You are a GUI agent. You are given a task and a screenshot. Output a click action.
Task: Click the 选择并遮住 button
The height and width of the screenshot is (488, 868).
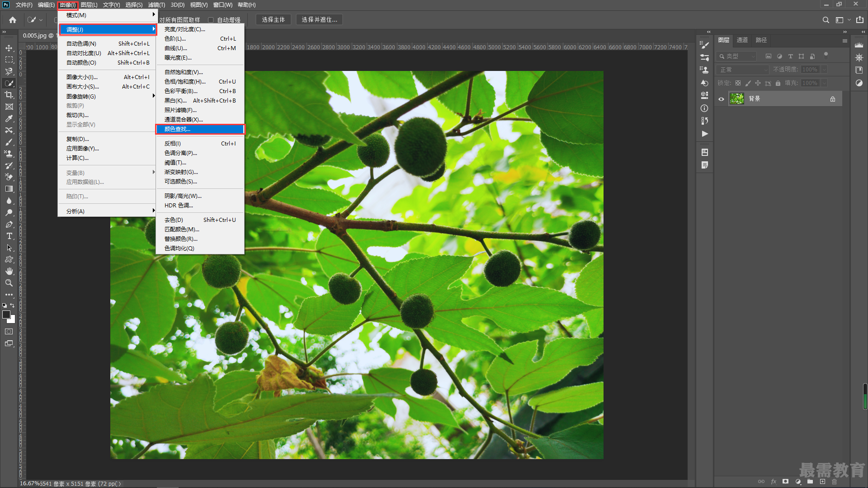(319, 20)
